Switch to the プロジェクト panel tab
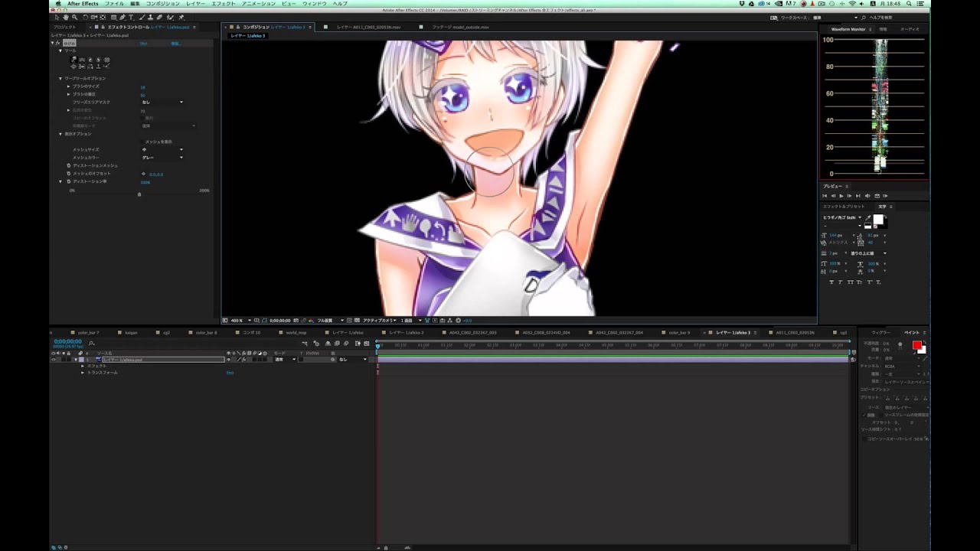The image size is (980, 551). (64, 27)
